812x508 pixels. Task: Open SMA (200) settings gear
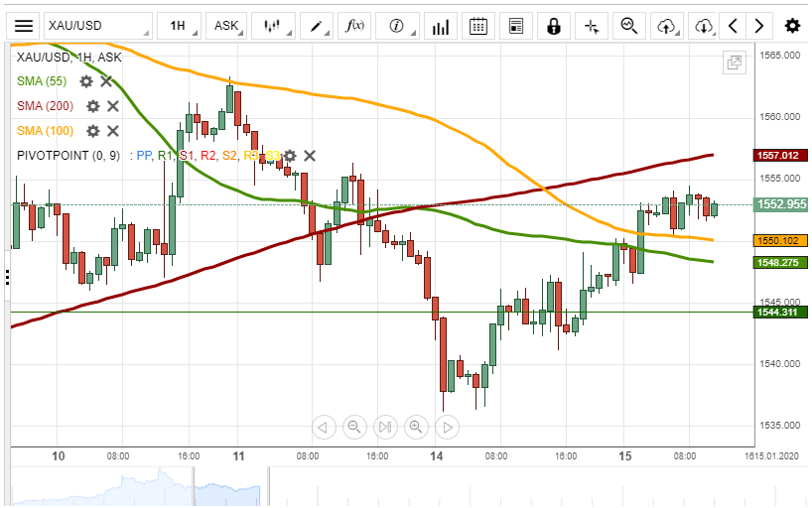92,106
